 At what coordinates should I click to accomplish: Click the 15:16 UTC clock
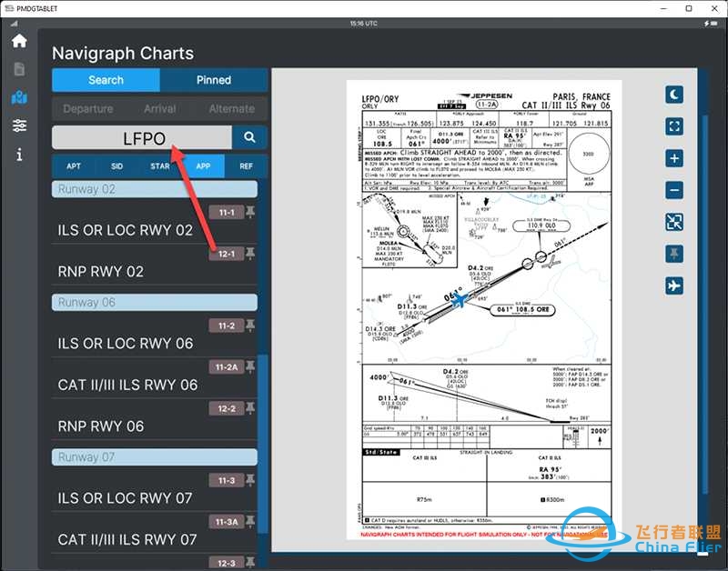point(363,24)
